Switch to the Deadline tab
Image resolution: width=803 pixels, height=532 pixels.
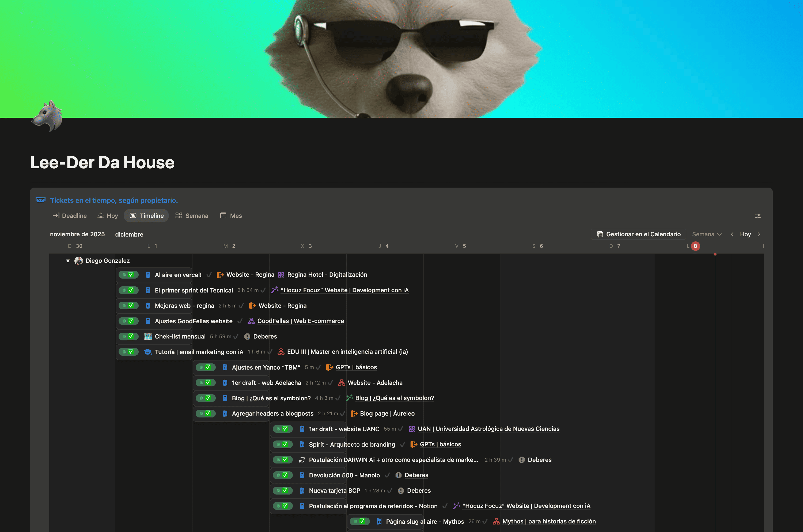pos(70,216)
